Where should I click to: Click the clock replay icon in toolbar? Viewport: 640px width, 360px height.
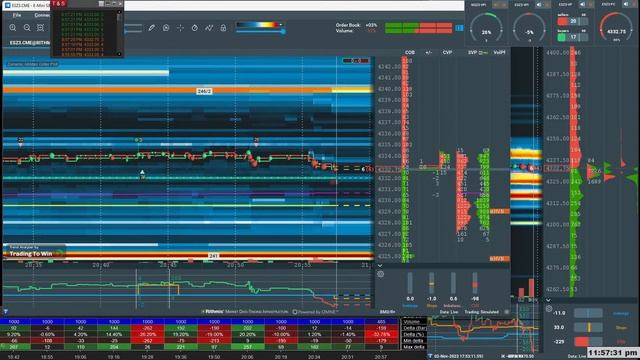click(x=195, y=28)
